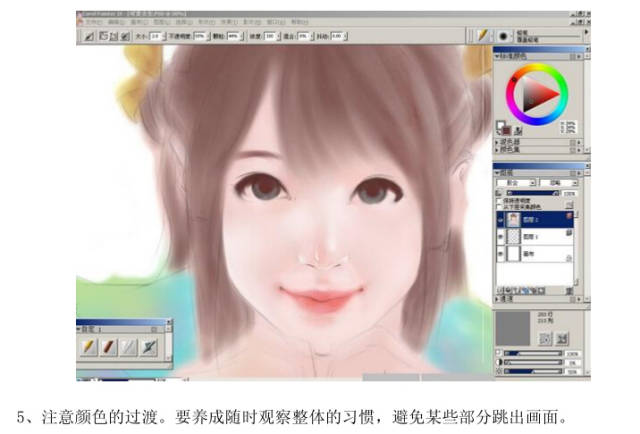Click the reset brush tool icon in property bar
Screen dimensions: 640x434
coord(89,36)
